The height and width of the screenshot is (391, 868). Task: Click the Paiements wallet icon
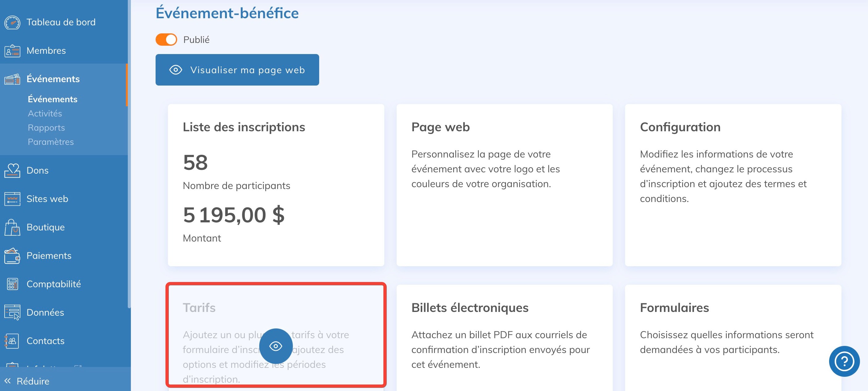[12, 256]
